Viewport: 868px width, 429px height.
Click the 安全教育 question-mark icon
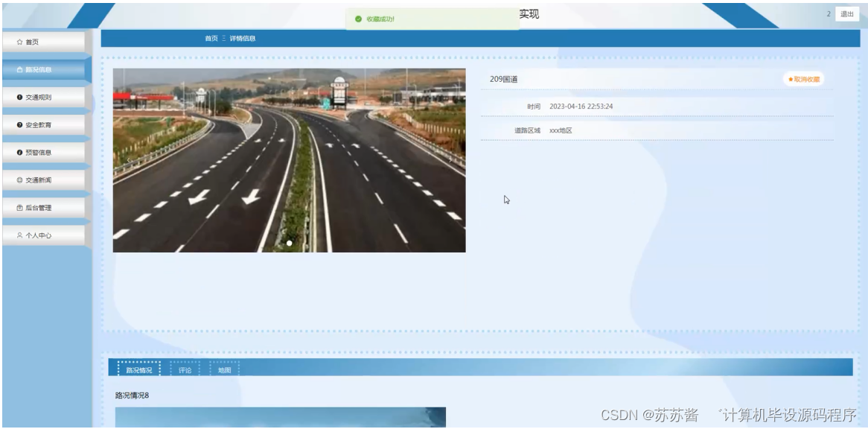[x=20, y=123]
